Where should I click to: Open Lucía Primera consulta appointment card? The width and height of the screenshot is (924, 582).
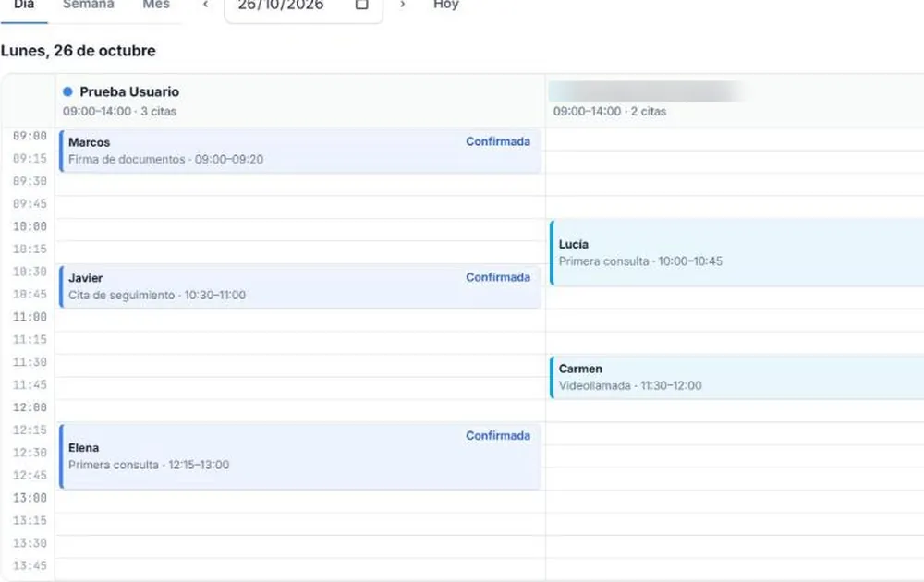coord(736,253)
